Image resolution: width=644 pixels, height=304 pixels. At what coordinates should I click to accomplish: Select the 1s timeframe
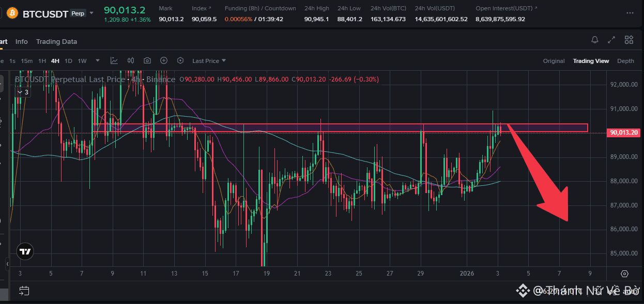[x=12, y=61]
